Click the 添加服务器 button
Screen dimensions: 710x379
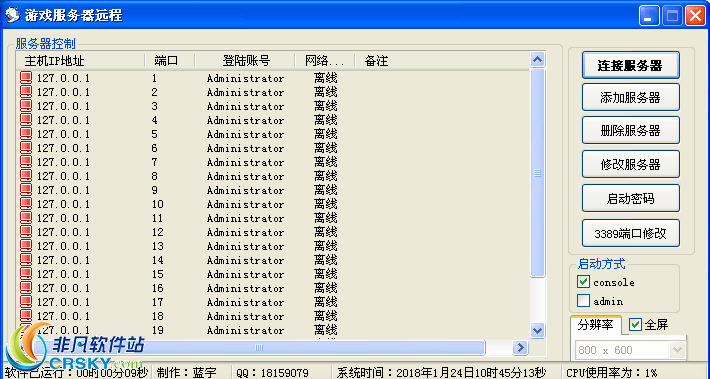point(630,97)
